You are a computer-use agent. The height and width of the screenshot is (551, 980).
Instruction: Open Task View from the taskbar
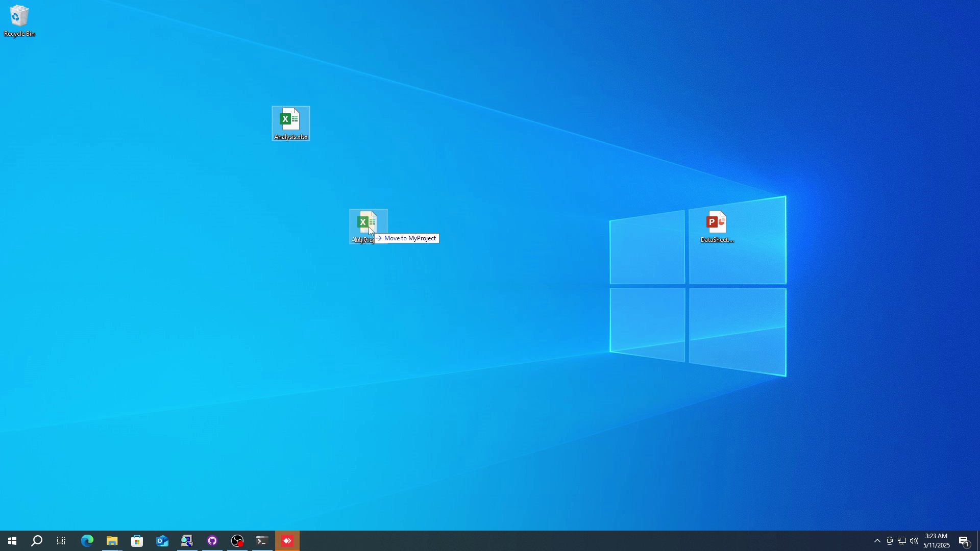[61, 541]
